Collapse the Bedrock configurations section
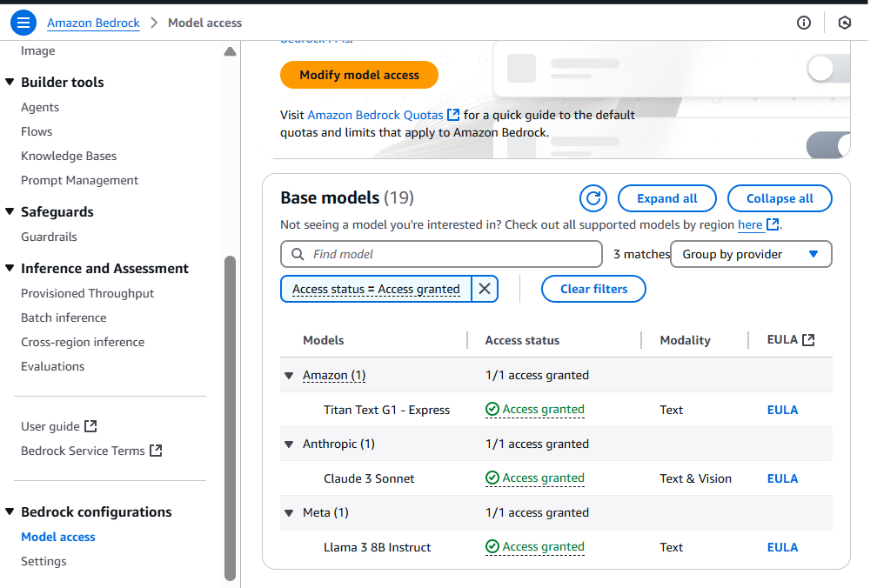This screenshot has width=877, height=588. pos(10,512)
